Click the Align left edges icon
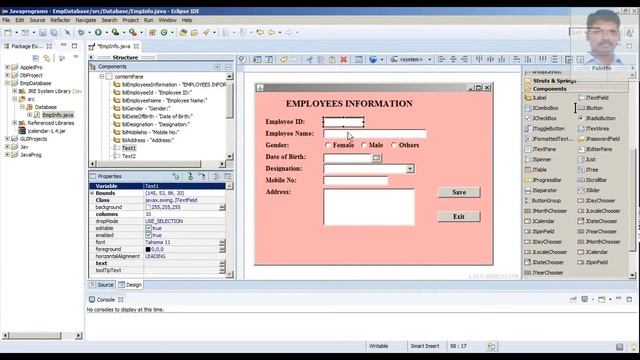The height and width of the screenshot is (360, 640). click(x=442, y=60)
